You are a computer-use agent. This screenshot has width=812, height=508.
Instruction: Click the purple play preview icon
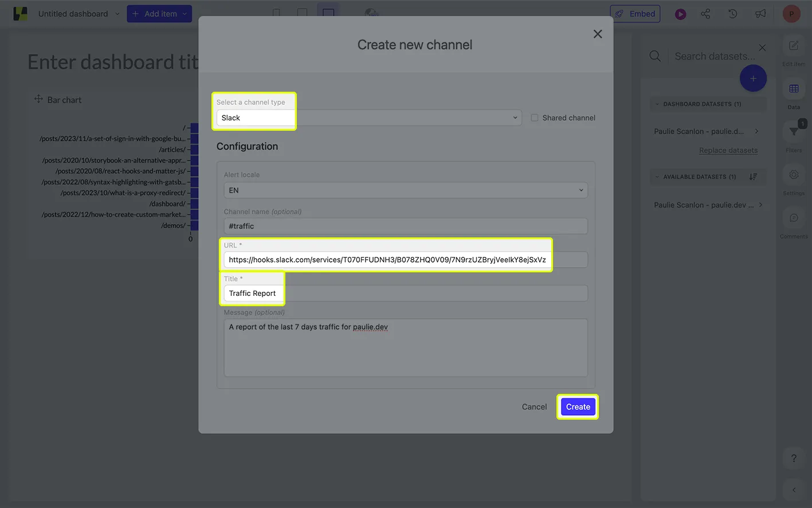click(680, 14)
